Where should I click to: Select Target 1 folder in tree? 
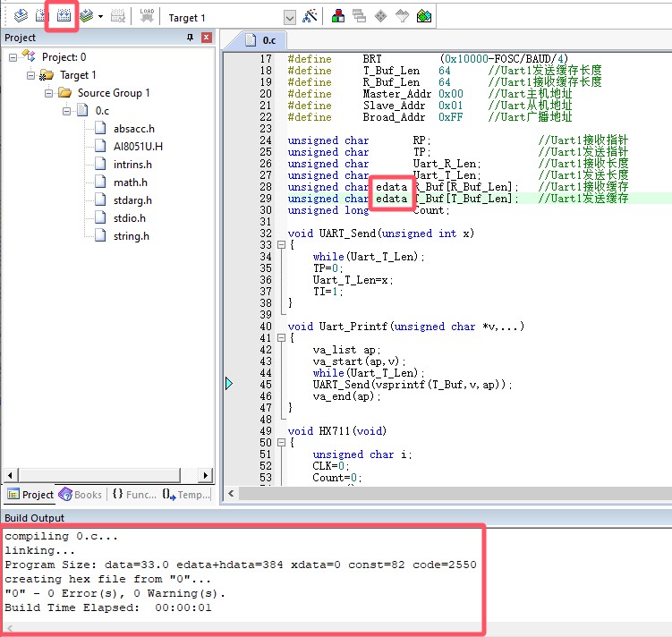[78, 75]
